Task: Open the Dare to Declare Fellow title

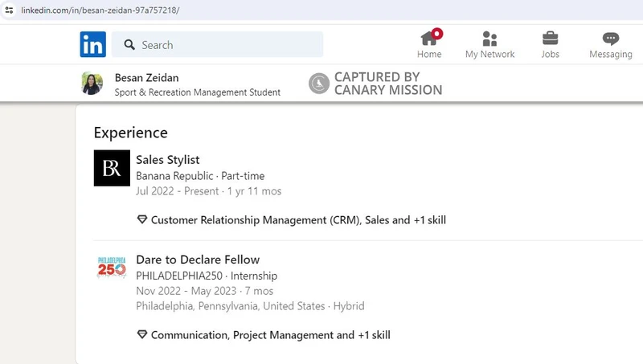Action: pos(198,260)
